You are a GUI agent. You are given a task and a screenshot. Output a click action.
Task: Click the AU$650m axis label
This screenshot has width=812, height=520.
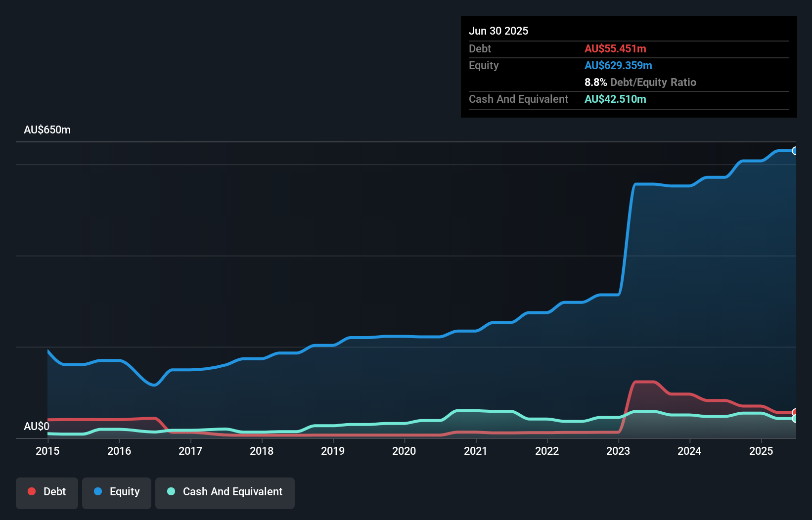(47, 130)
